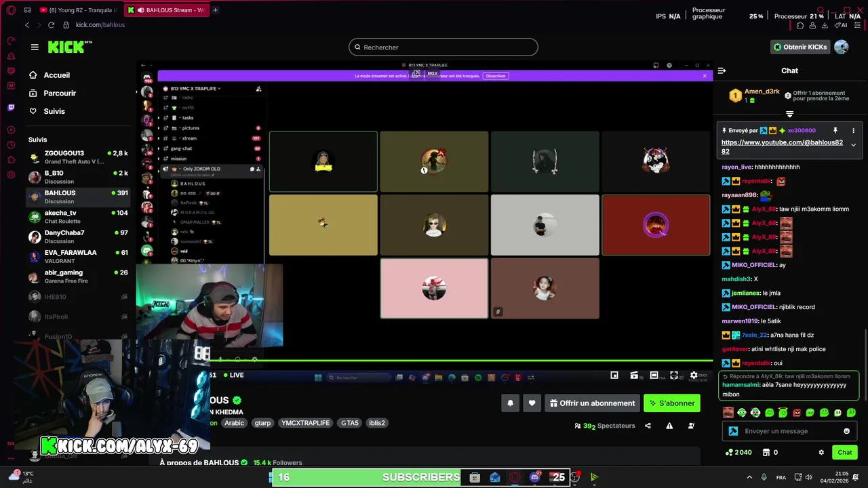The height and width of the screenshot is (488, 868).
Task: Open the browser AI assistant
Action: click(x=842, y=25)
